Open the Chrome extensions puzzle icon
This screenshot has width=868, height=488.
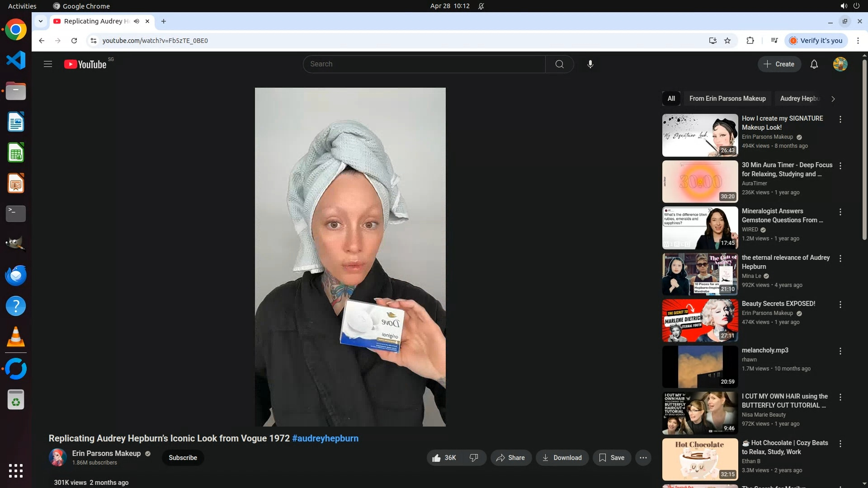pyautogui.click(x=750, y=41)
